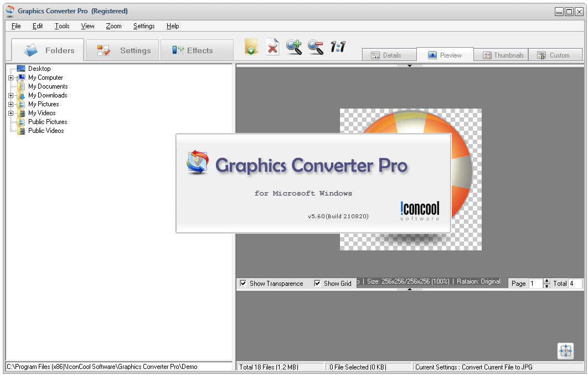The width and height of the screenshot is (588, 375).
Task: Click 'Total 18 Files (1.2 MB)' status text
Action: [269, 367]
